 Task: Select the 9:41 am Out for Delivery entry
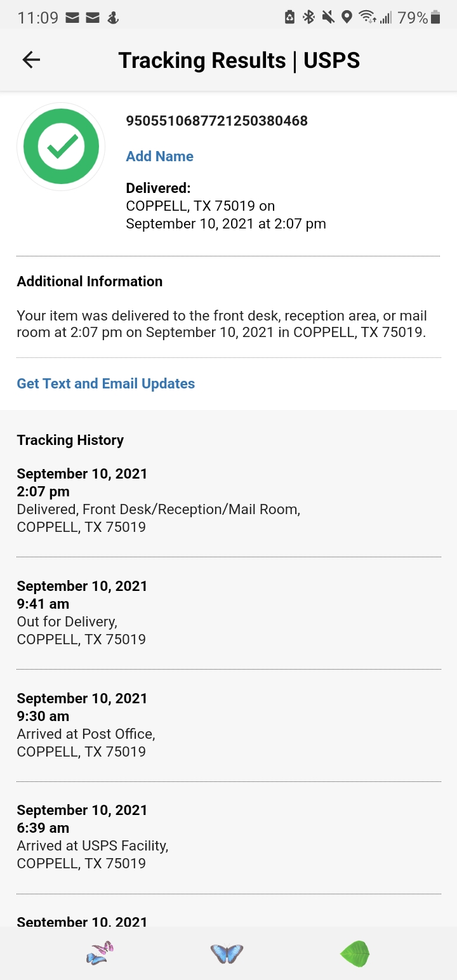(82, 613)
